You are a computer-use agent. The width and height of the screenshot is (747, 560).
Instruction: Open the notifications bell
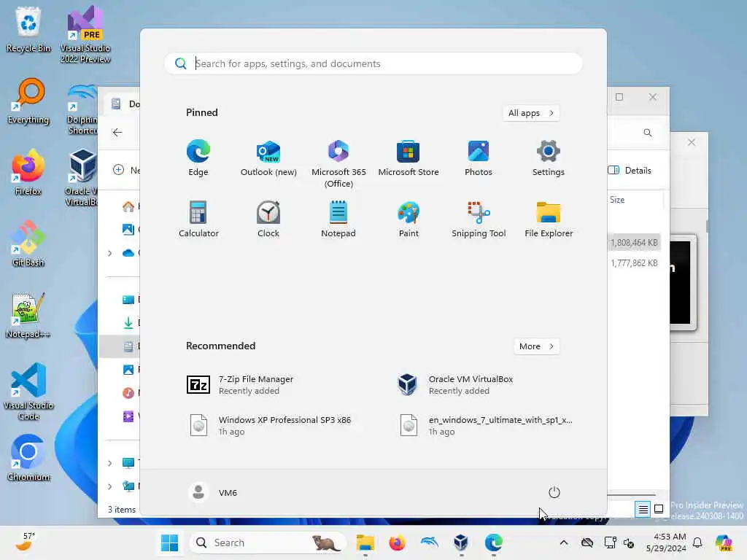pyautogui.click(x=697, y=542)
